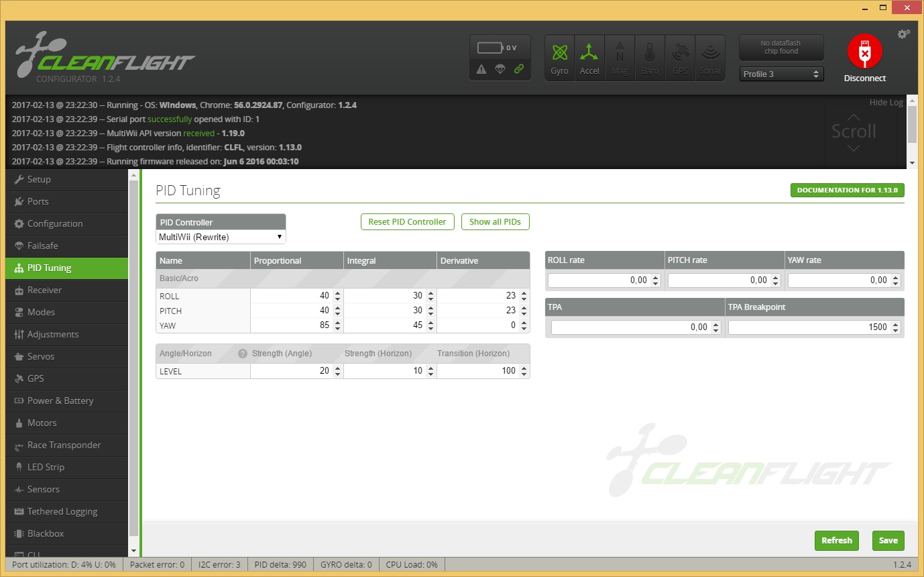
Task: Click the 'I2C error: 3' status entry
Action: [219, 565]
